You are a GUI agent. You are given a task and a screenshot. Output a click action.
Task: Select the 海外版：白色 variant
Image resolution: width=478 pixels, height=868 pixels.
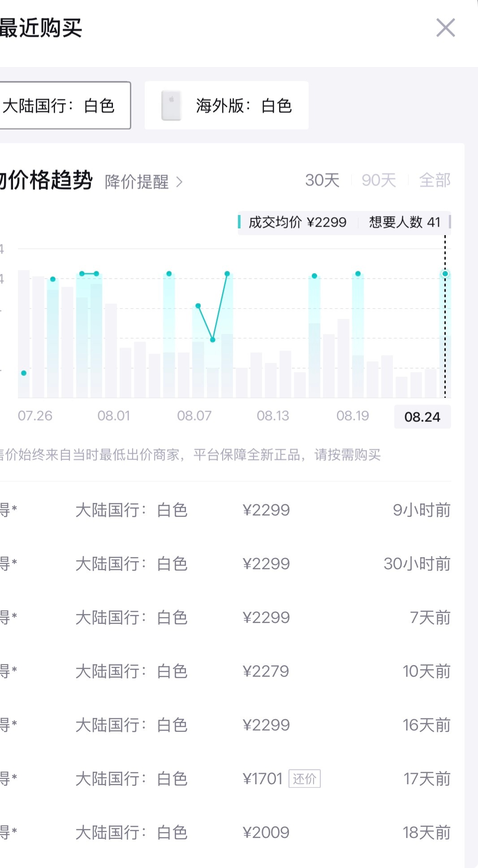(227, 105)
